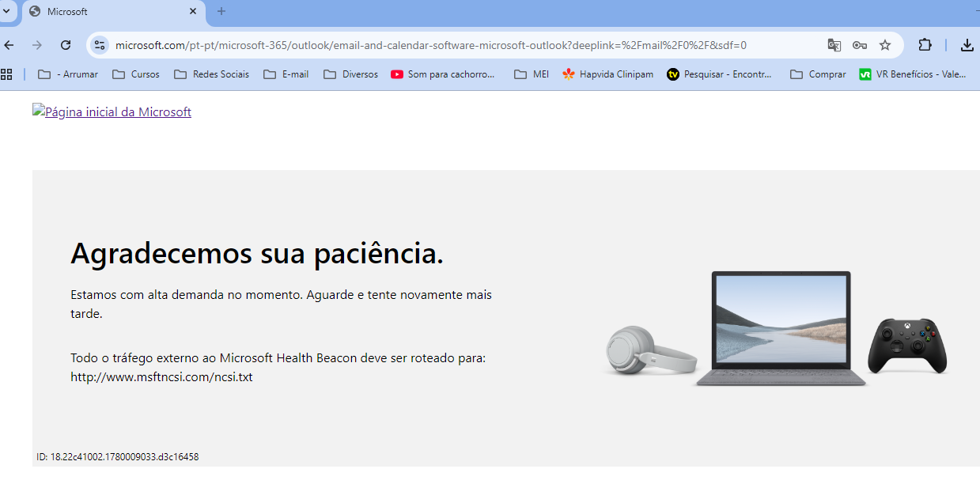Open the Redes Sociais bookmarks folder
Screen dimensions: 980x499
pos(211,74)
